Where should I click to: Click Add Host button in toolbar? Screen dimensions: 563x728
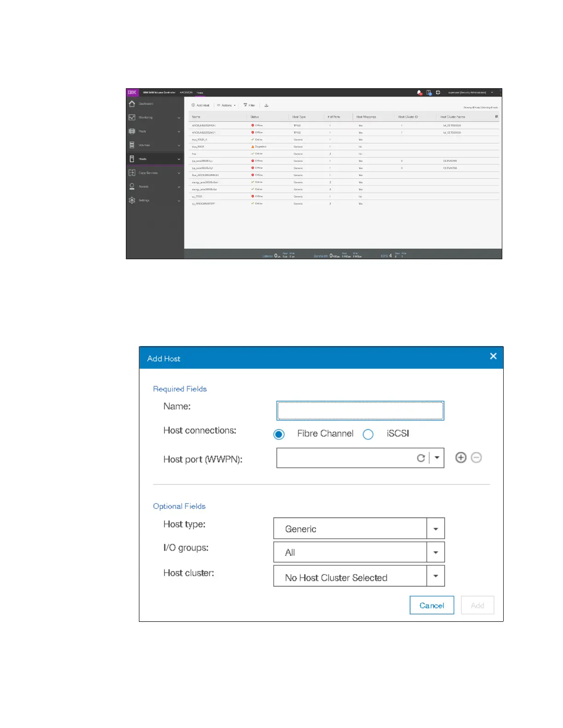pos(201,105)
